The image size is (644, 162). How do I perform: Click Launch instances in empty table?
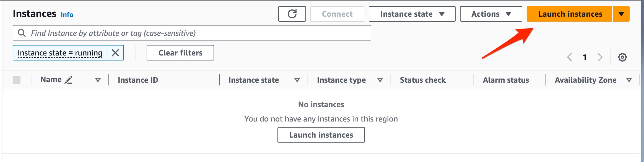coord(321,135)
